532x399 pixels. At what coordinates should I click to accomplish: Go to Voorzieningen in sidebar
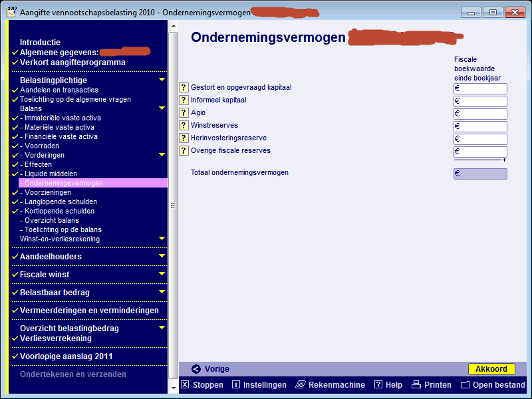pyautogui.click(x=48, y=192)
